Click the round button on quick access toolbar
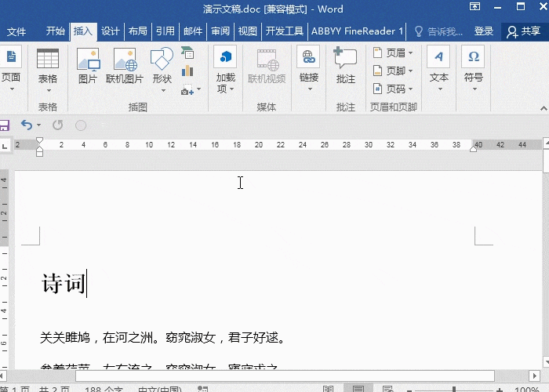 pos(81,125)
